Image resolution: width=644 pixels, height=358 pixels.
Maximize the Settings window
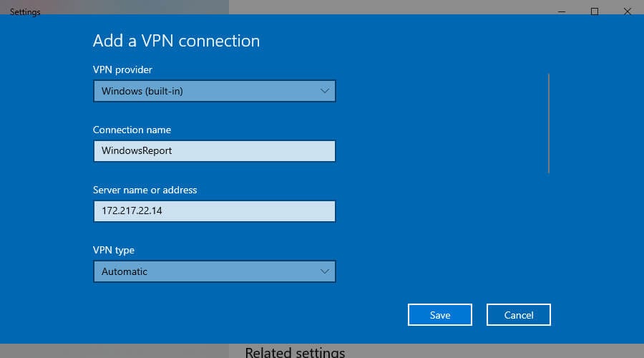coord(595,11)
